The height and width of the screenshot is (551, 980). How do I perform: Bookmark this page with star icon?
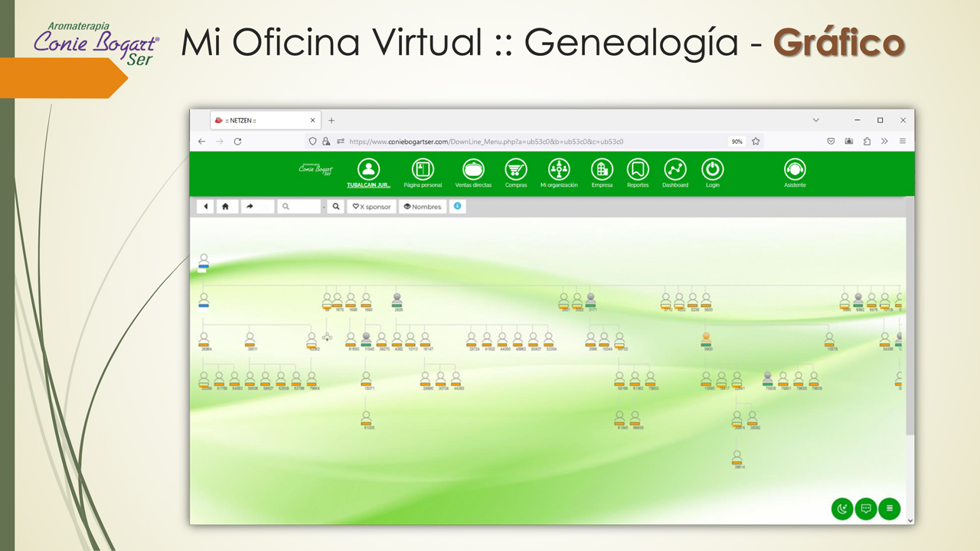coord(756,142)
